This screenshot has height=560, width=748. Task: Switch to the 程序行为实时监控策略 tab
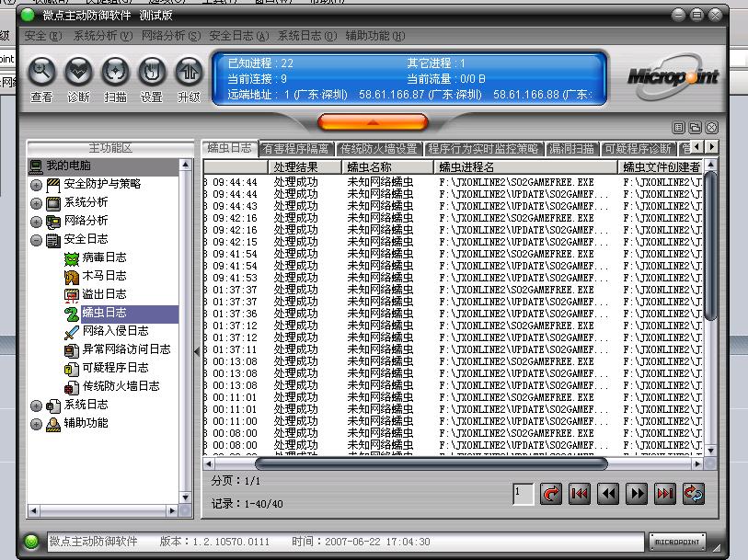coord(483,149)
